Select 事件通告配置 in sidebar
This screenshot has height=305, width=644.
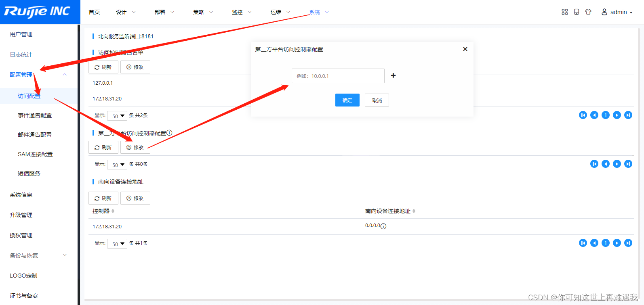click(35, 115)
